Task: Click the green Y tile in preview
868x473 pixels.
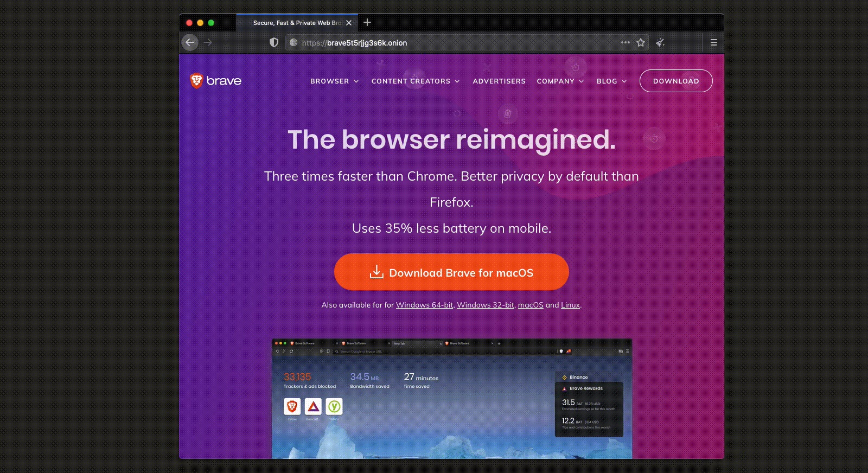Action: pyautogui.click(x=334, y=406)
